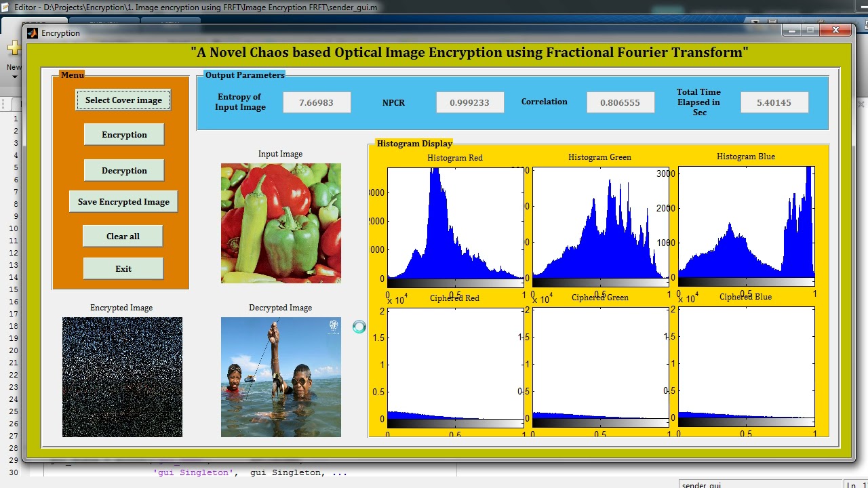This screenshot has width=868, height=488.
Task: Clear all results in the GUI
Action: (123, 236)
